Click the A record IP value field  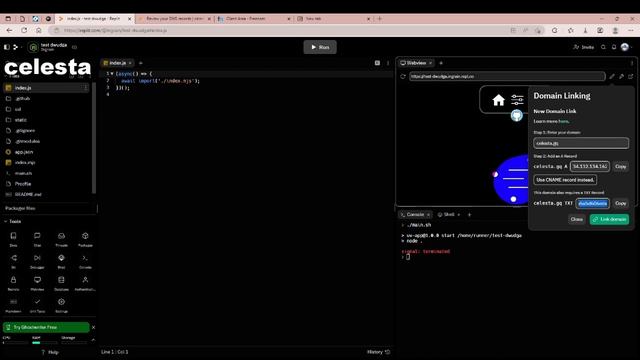pos(590,167)
